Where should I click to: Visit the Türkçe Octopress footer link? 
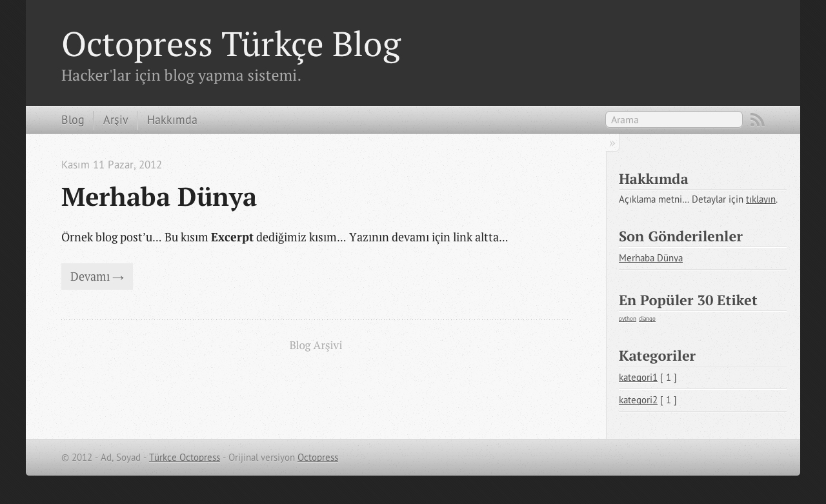(185, 458)
